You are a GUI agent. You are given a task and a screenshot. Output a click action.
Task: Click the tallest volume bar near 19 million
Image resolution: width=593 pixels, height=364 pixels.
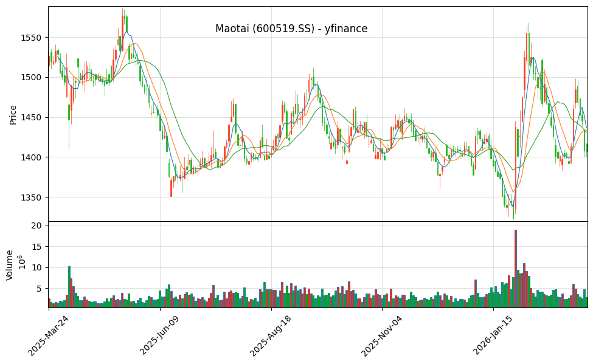click(516, 269)
